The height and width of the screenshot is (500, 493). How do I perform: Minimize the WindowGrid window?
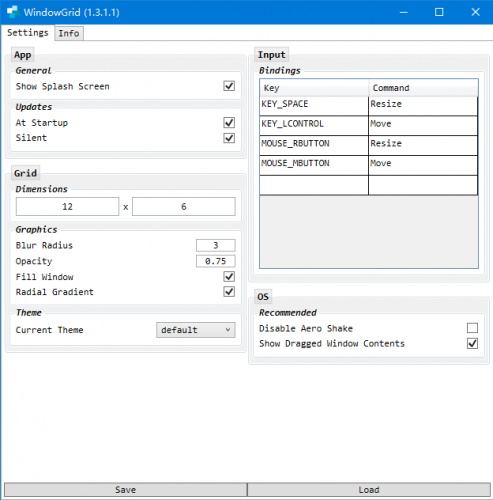pos(404,12)
